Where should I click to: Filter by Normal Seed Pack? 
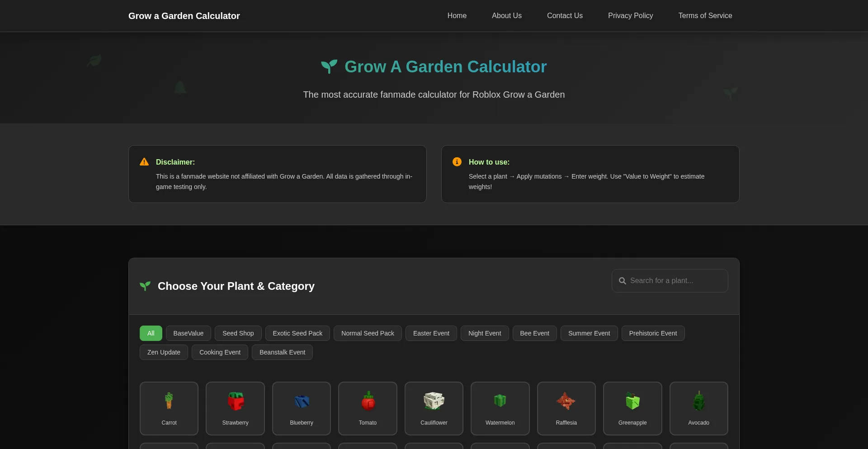click(368, 333)
